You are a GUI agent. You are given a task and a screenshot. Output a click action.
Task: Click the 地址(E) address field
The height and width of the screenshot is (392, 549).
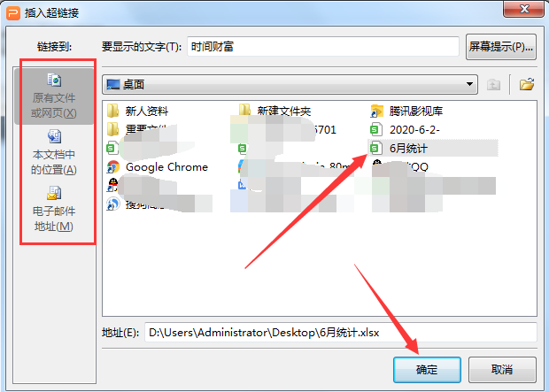(340, 332)
